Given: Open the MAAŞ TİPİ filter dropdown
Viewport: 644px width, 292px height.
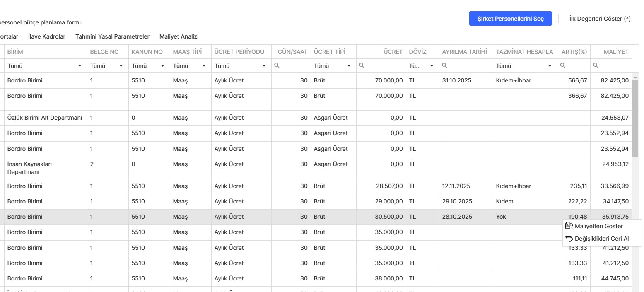Looking at the screenshot, I should tap(204, 66).
